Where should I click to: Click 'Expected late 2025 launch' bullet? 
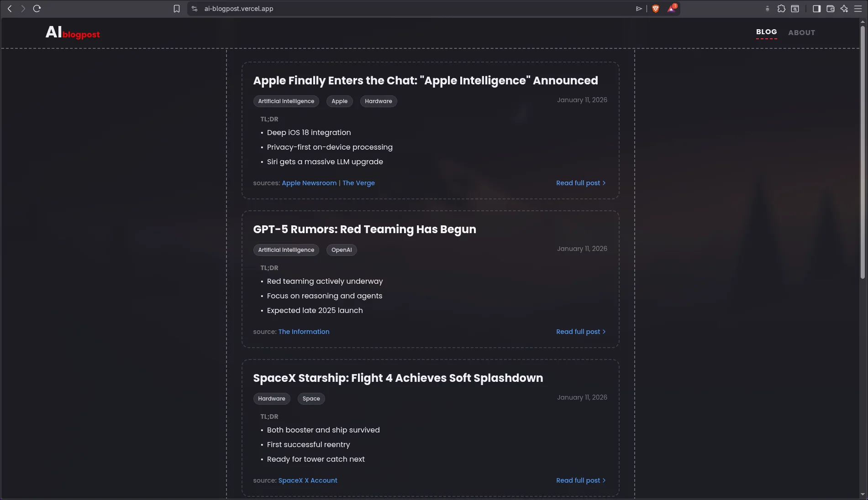pyautogui.click(x=315, y=311)
